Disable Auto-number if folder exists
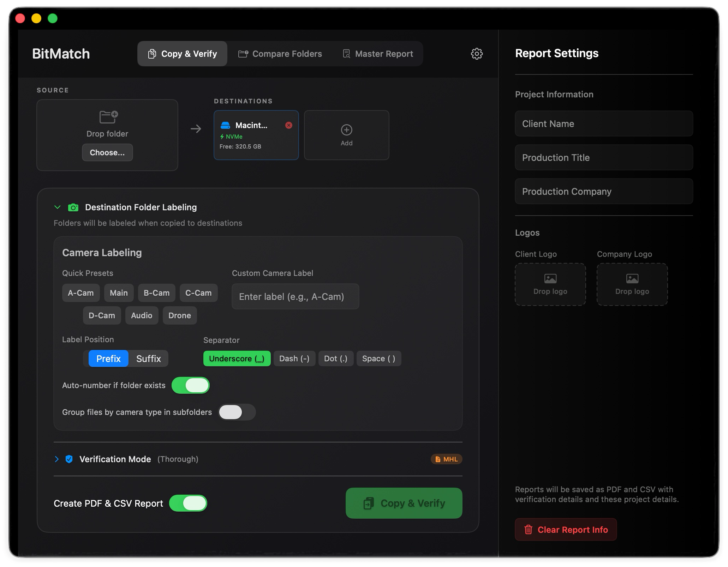Viewport: 728px width, 567px height. (191, 385)
